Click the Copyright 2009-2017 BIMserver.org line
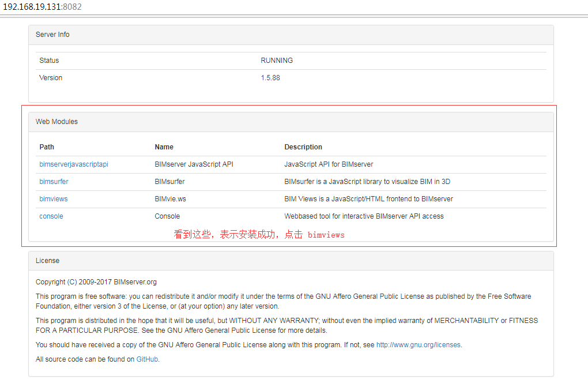This screenshot has height=383, width=588. coord(96,282)
